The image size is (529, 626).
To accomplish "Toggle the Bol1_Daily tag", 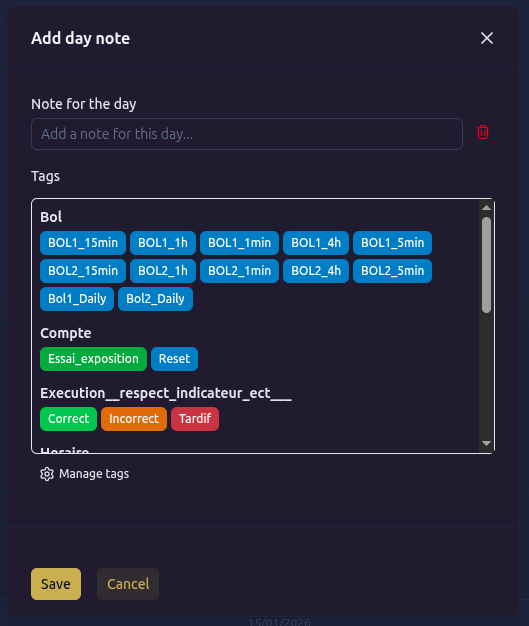I will [x=77, y=299].
